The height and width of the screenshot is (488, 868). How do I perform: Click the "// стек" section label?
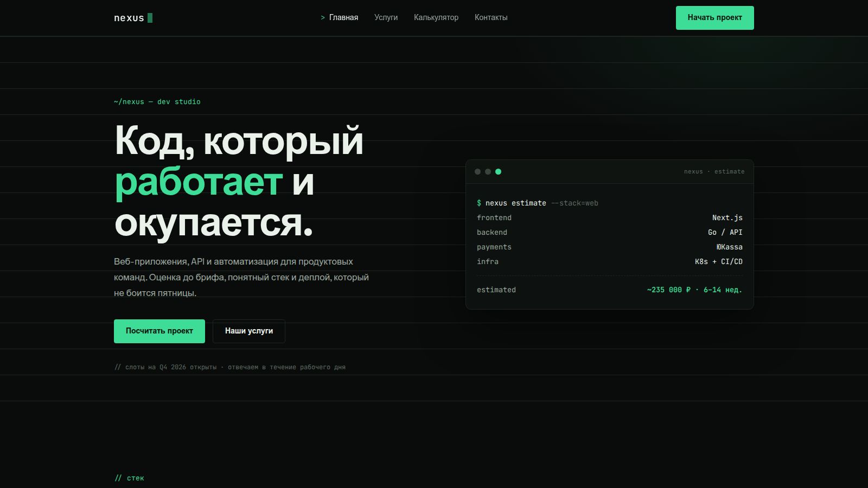point(129,478)
